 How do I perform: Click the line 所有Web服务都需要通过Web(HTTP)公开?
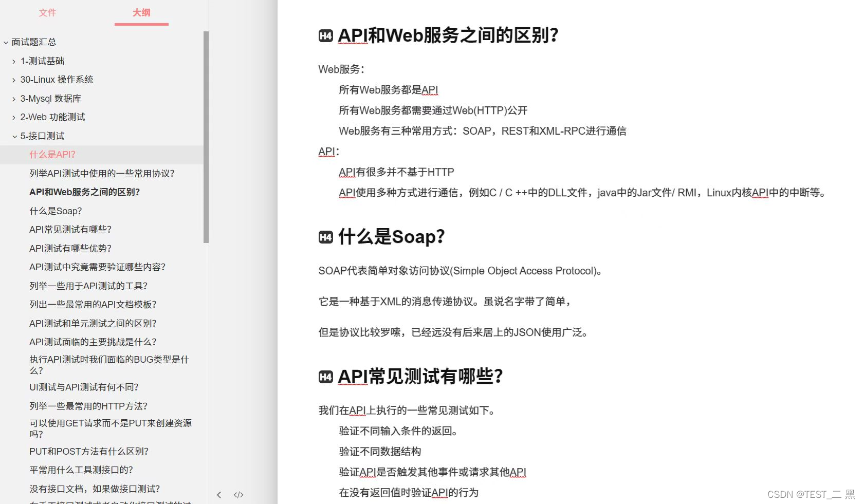(433, 110)
